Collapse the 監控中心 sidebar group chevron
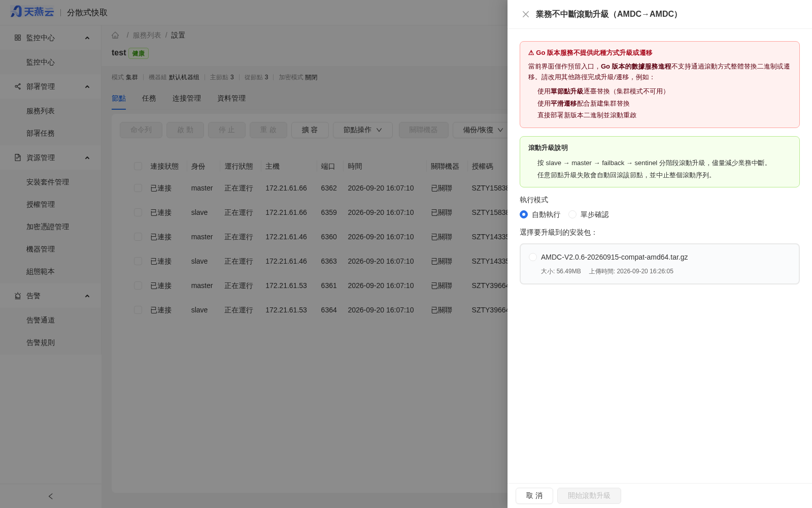The height and width of the screenshot is (508, 812). (87, 38)
